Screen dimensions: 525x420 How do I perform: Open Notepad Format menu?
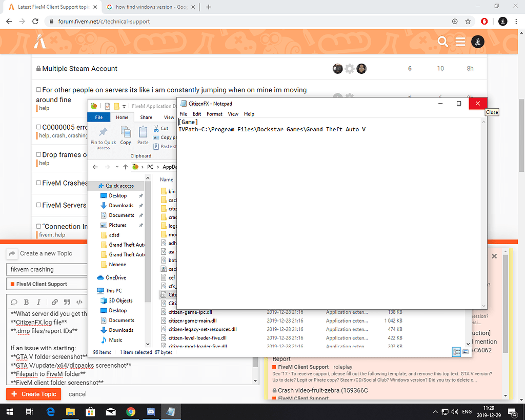point(214,114)
